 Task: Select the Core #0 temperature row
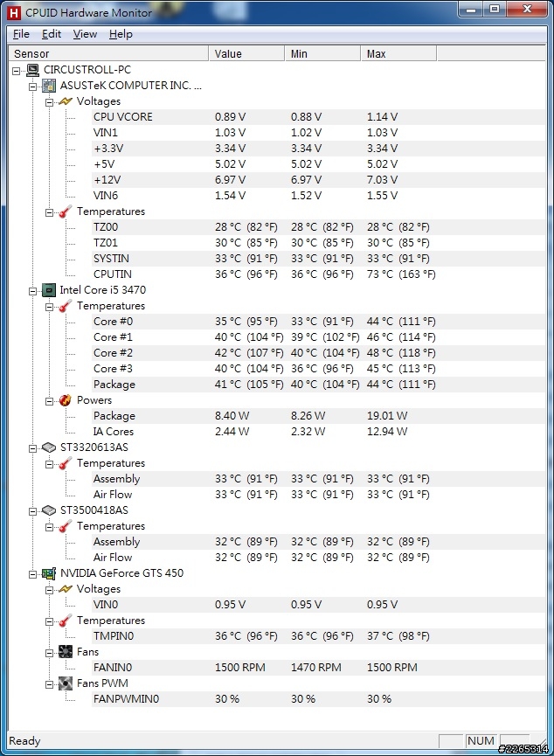tap(319, 321)
